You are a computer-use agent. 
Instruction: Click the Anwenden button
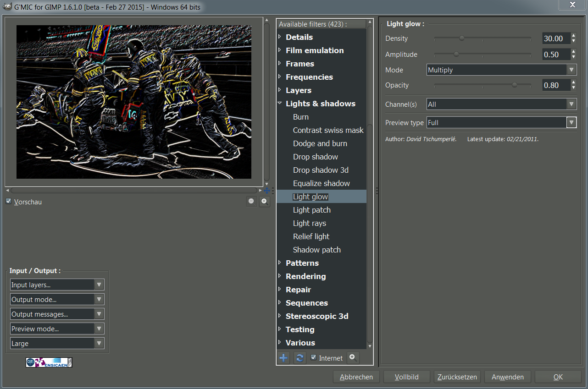[507, 377]
